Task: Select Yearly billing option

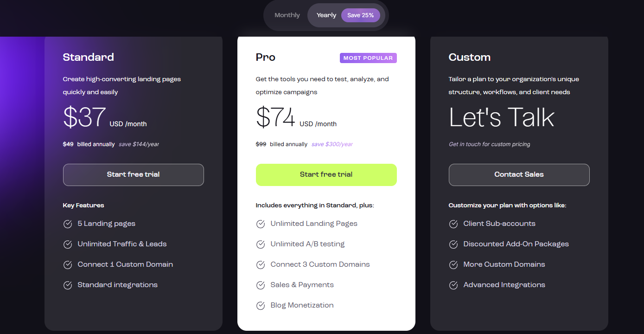Action: coord(326,15)
